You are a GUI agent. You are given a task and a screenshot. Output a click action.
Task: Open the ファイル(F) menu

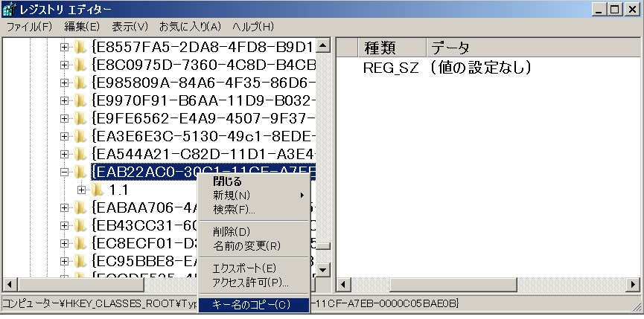(30, 28)
